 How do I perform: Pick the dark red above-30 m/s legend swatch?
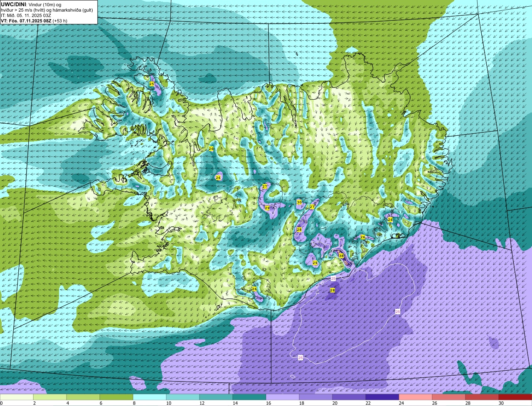coord(515,397)
